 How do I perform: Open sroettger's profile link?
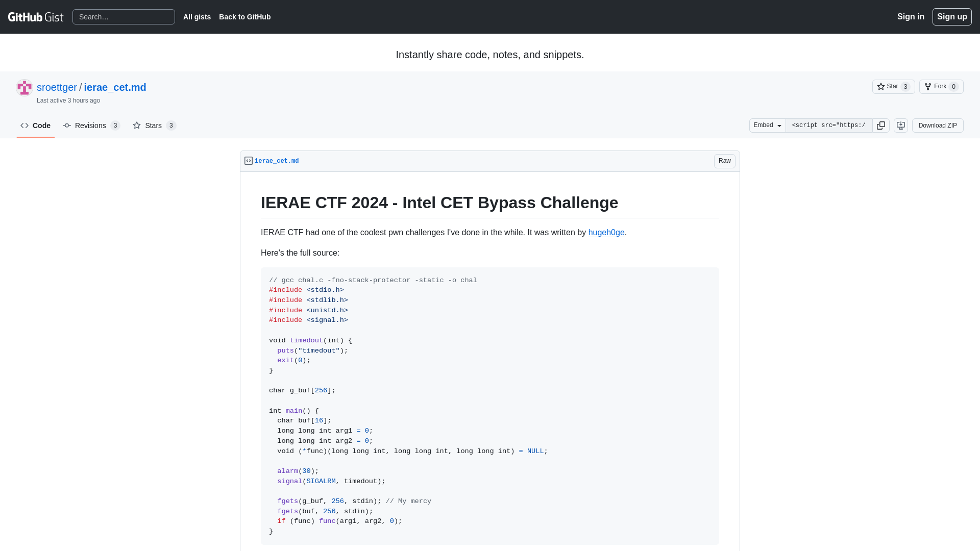[57, 87]
